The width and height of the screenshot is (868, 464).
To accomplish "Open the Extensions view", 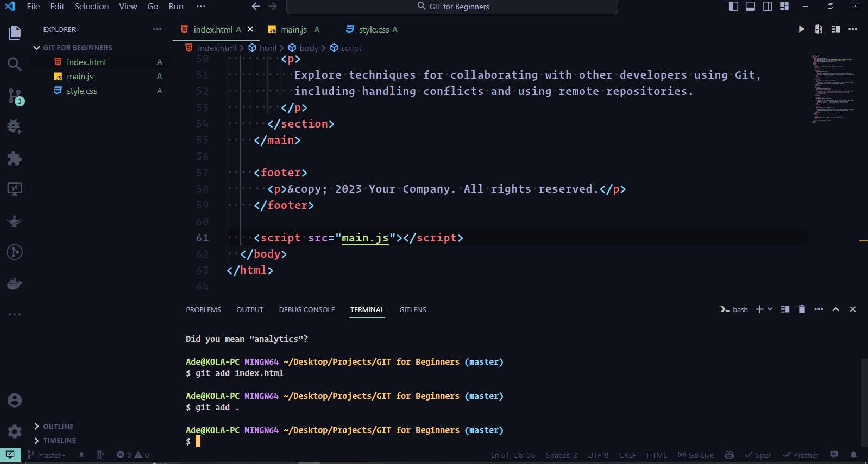I will 15,158.
